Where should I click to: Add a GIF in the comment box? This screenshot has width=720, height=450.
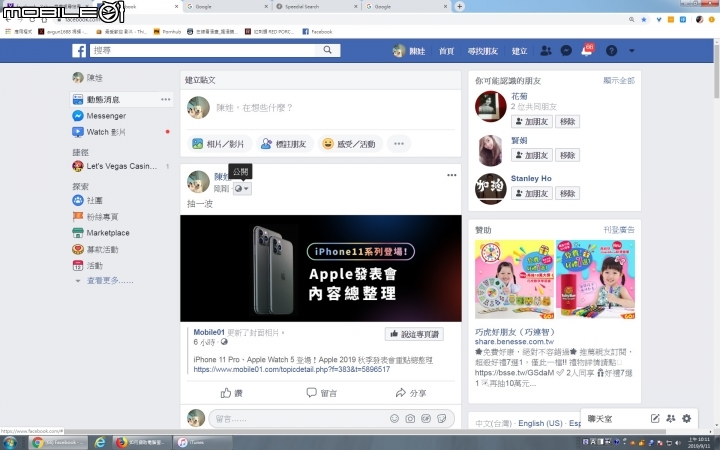coord(426,419)
